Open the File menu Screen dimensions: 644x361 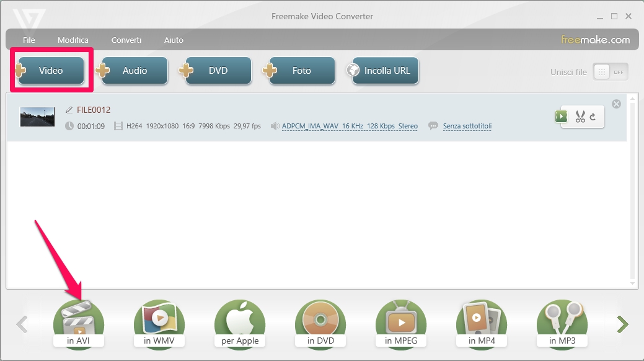click(x=29, y=40)
